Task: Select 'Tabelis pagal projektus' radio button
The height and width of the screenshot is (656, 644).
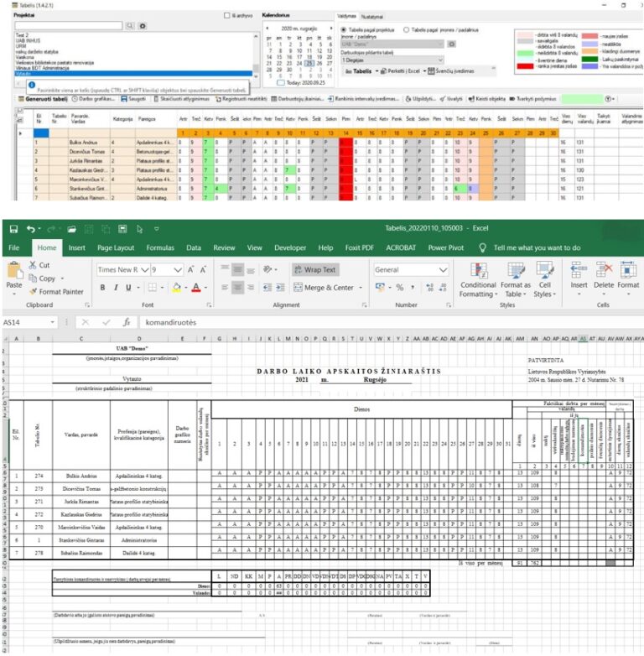Action: pyautogui.click(x=343, y=29)
